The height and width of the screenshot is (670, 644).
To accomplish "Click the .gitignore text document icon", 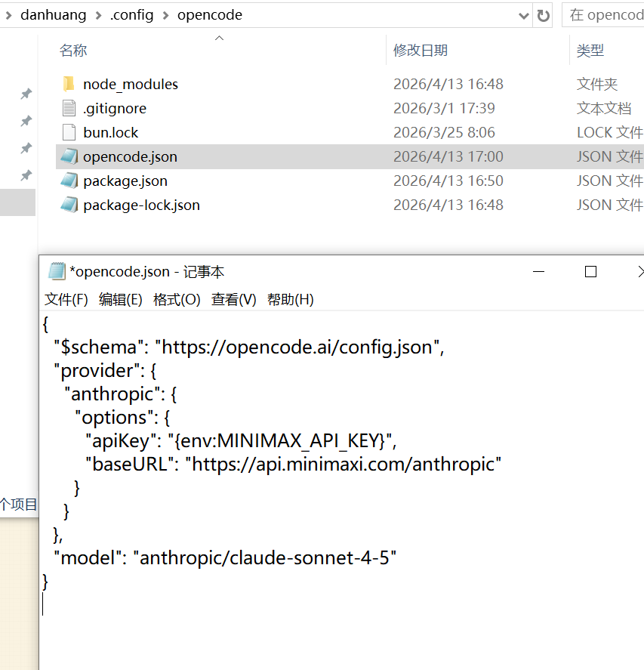I will (69, 109).
